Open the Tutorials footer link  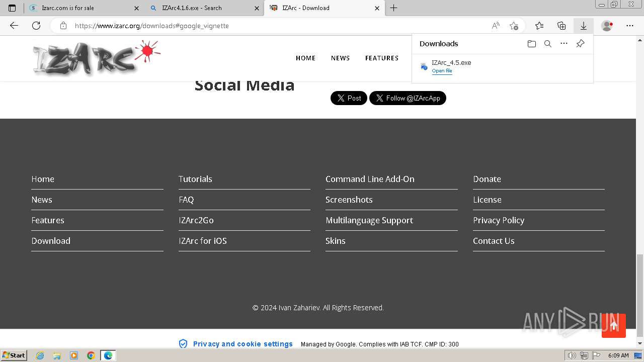pyautogui.click(x=195, y=179)
